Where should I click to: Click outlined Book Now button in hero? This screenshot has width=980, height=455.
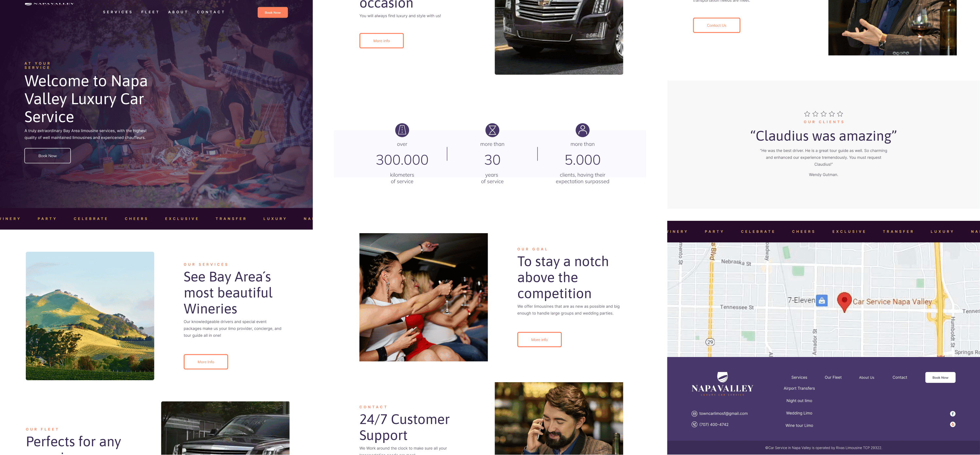pos(48,155)
